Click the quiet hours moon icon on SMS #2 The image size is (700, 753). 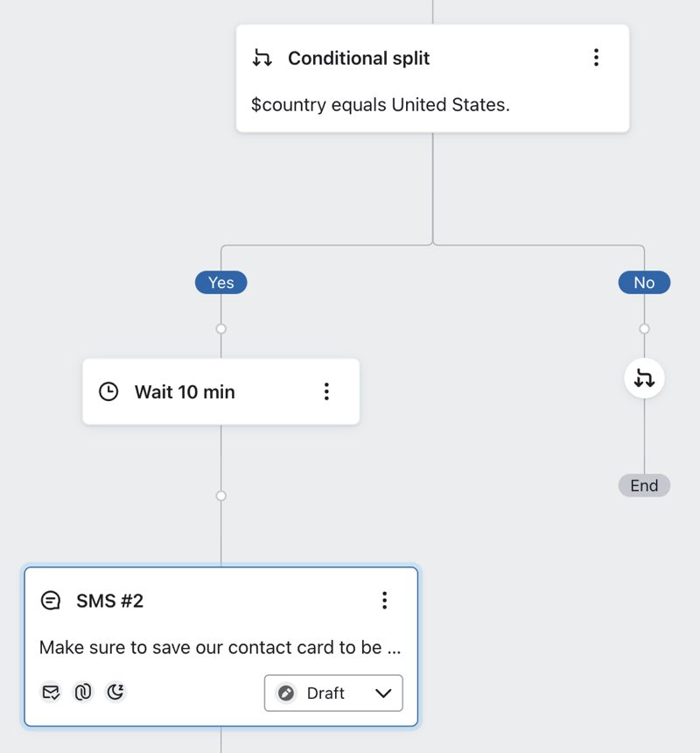click(115, 693)
